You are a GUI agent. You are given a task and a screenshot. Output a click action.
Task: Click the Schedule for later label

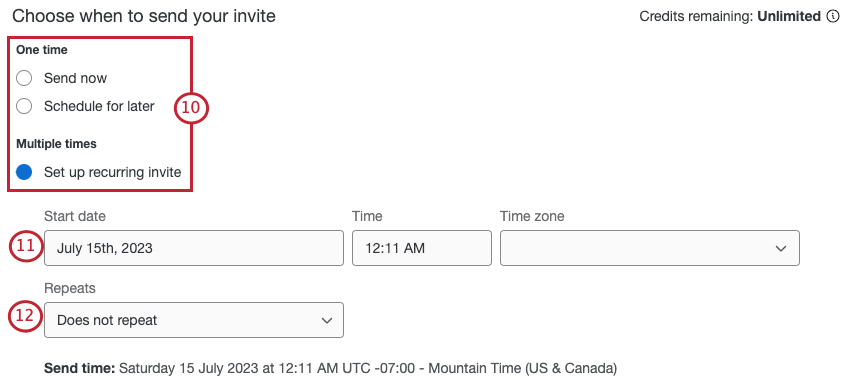[99, 106]
